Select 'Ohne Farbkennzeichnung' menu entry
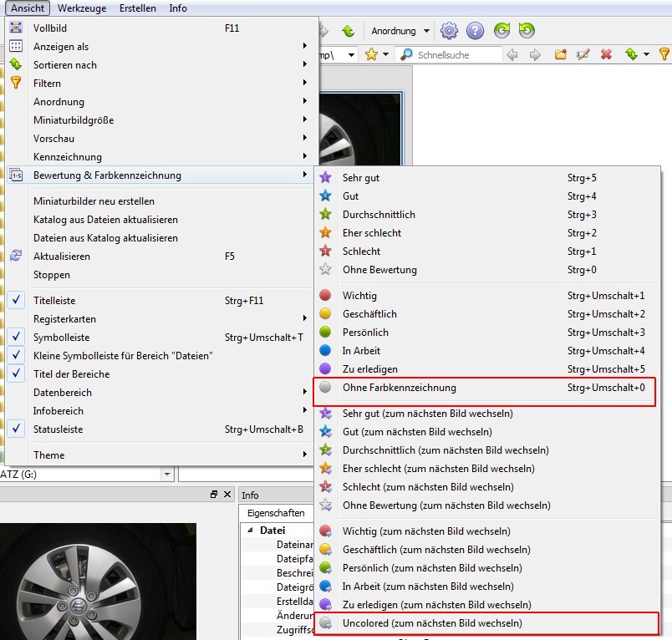The image size is (672, 640). pyautogui.click(x=399, y=388)
